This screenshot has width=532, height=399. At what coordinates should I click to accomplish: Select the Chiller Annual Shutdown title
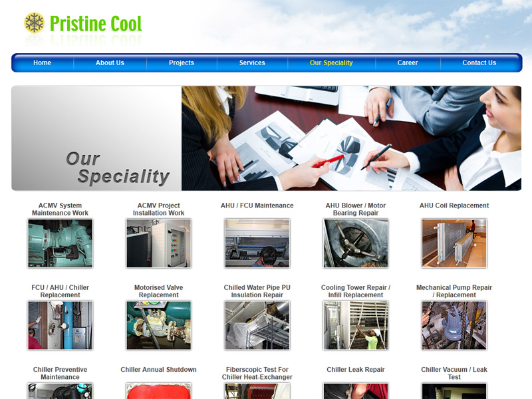pyautogui.click(x=158, y=370)
